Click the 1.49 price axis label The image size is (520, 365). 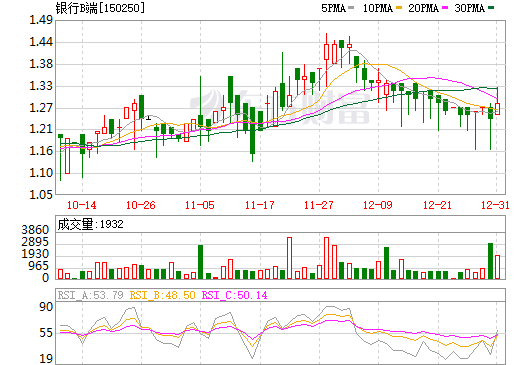(41, 20)
